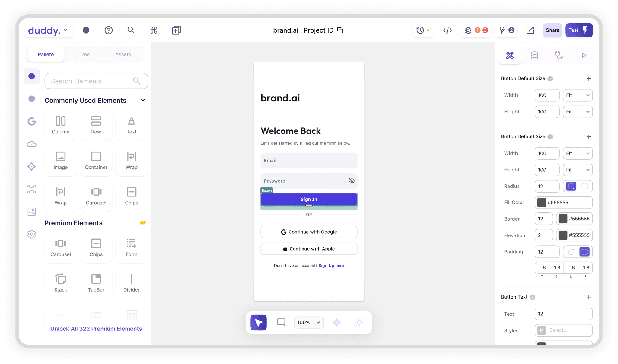
Task: Click the version history icon
Action: click(x=420, y=30)
